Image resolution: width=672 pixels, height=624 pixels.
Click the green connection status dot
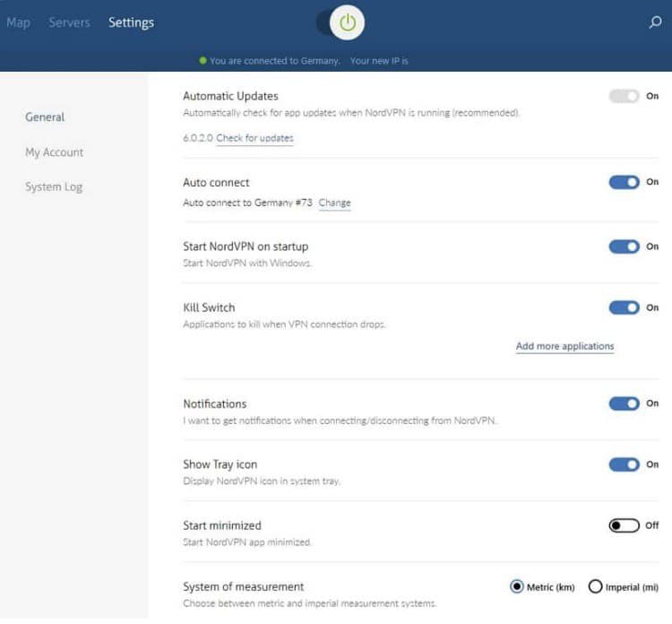tap(203, 60)
